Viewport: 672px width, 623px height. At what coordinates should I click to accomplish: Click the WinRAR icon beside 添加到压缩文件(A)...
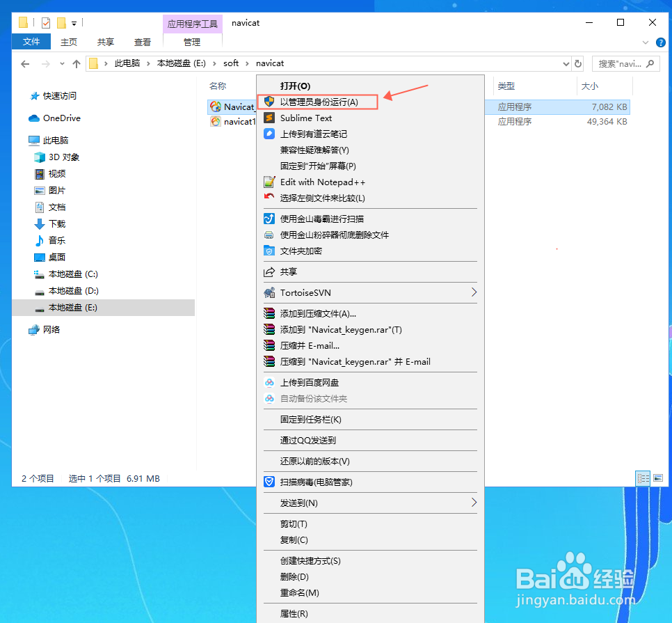tap(269, 313)
